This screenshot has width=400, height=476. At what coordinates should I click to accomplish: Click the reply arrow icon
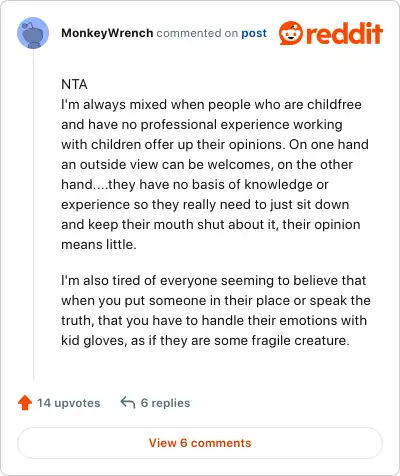tap(128, 402)
